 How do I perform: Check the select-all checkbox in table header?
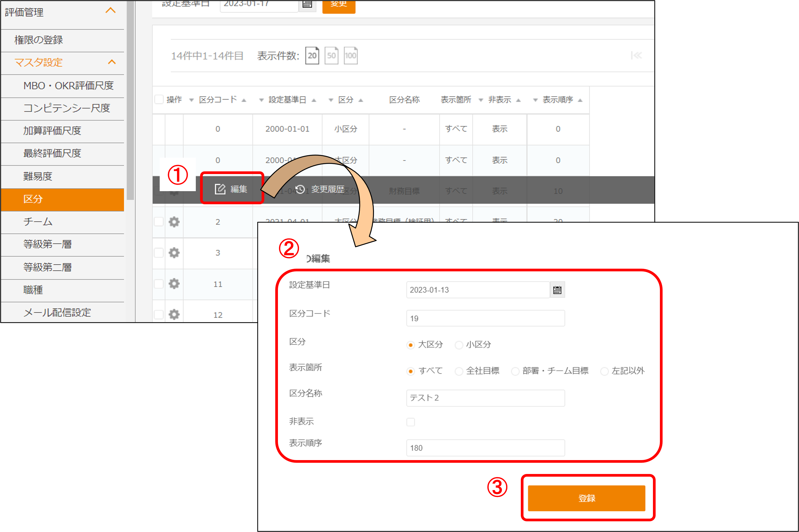159,99
